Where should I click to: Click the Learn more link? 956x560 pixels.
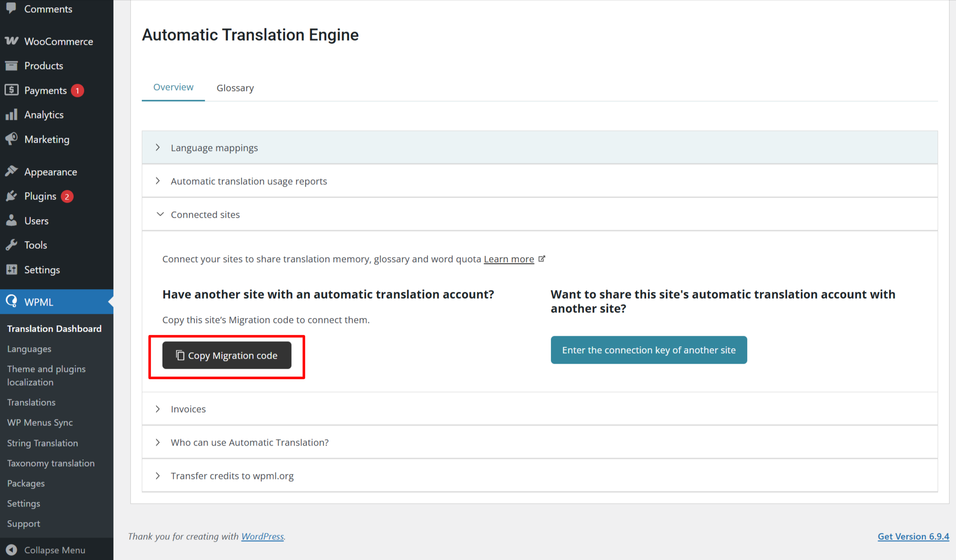[509, 259]
